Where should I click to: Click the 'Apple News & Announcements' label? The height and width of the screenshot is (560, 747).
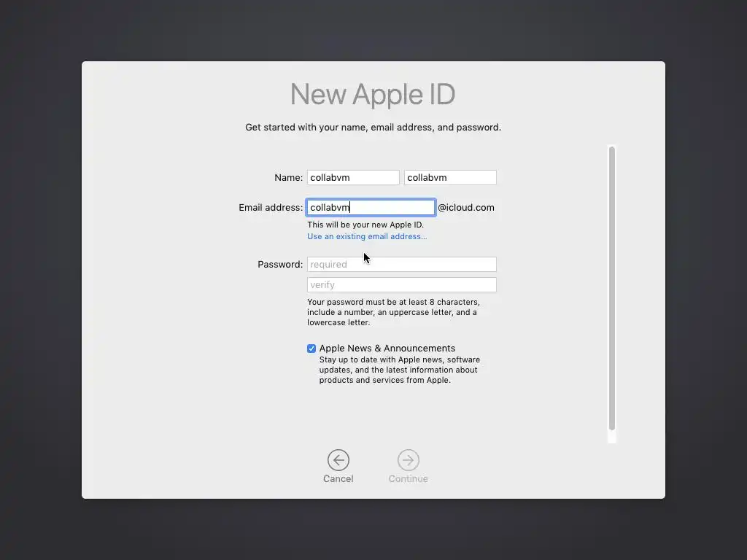coord(387,348)
